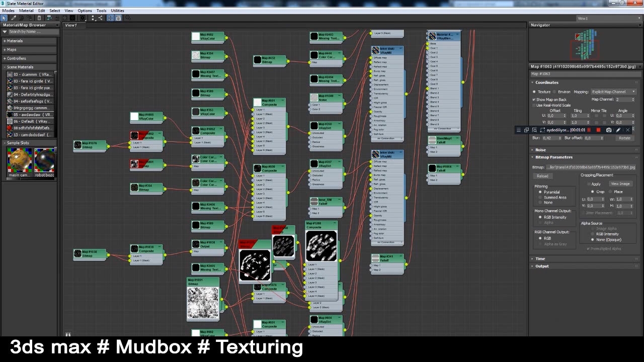644x362 pixels.
Task: Select Summed Area filtering
Action: 541,197
